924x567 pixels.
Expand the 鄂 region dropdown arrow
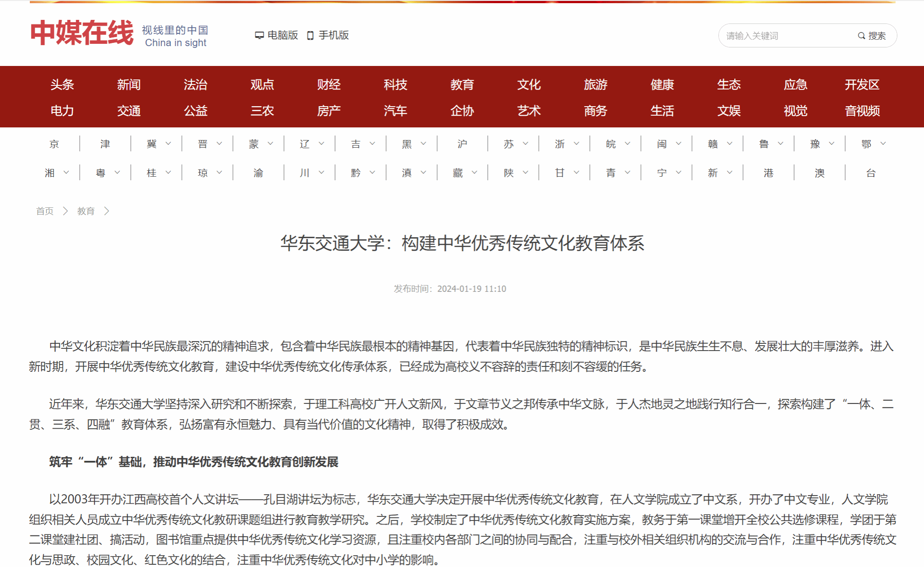[x=883, y=144]
